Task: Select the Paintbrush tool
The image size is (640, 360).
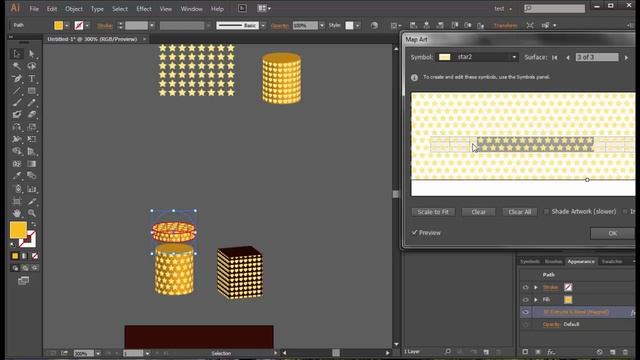Action: (x=17, y=103)
